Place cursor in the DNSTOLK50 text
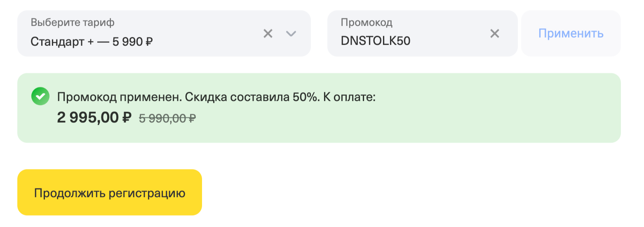 [375, 41]
